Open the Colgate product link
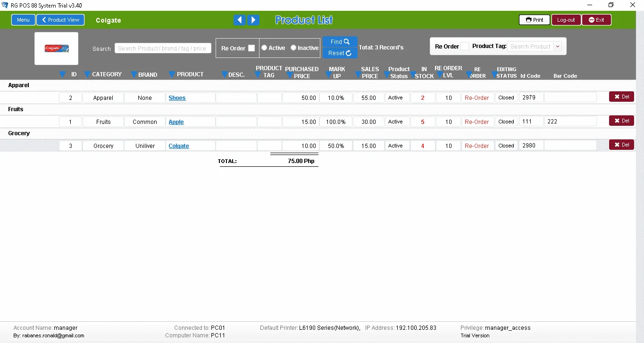Image resolution: width=644 pixels, height=343 pixels. (x=179, y=146)
